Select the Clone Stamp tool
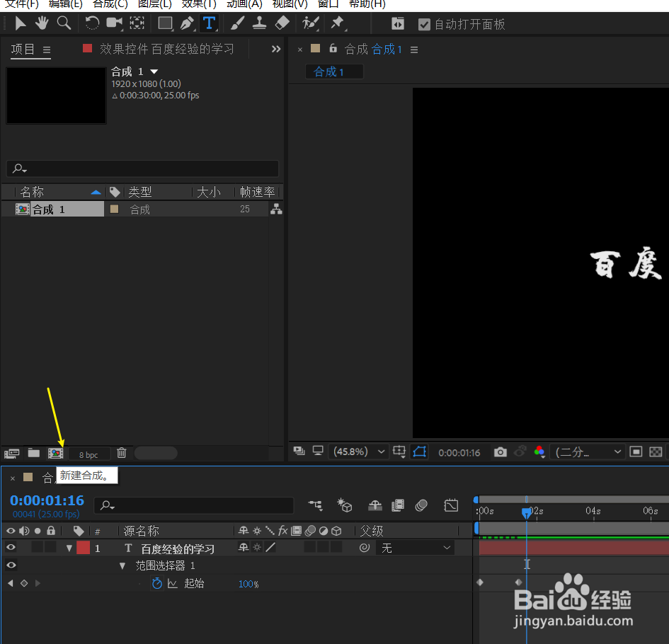Image resolution: width=669 pixels, height=644 pixels. 259,23
